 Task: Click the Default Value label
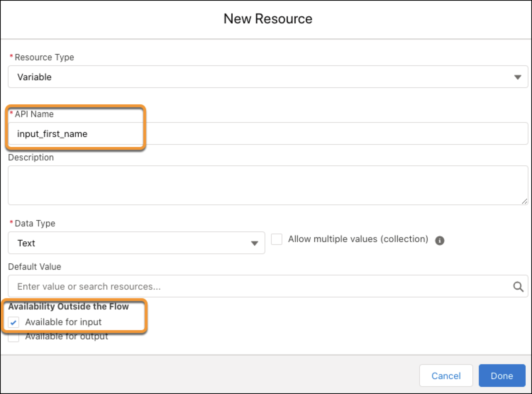coord(34,267)
